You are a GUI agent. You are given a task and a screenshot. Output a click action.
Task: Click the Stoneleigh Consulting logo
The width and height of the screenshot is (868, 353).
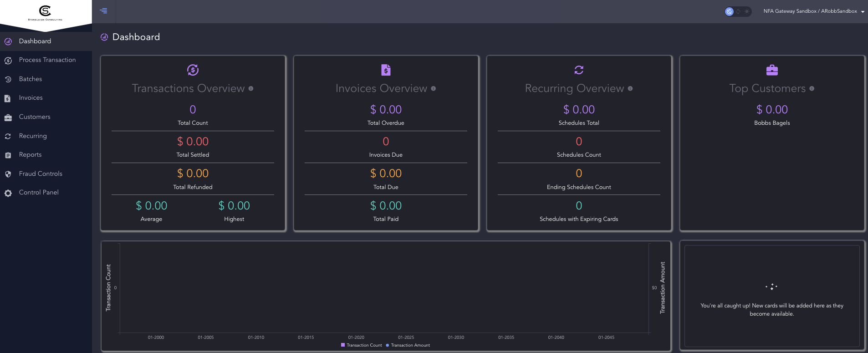(x=45, y=13)
